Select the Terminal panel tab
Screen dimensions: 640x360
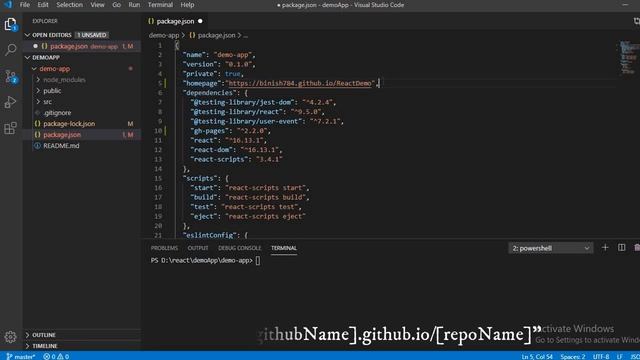point(284,248)
